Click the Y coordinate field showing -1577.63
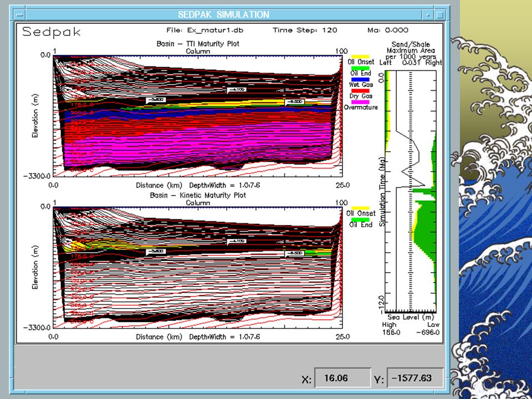The image size is (532, 399). [415, 378]
